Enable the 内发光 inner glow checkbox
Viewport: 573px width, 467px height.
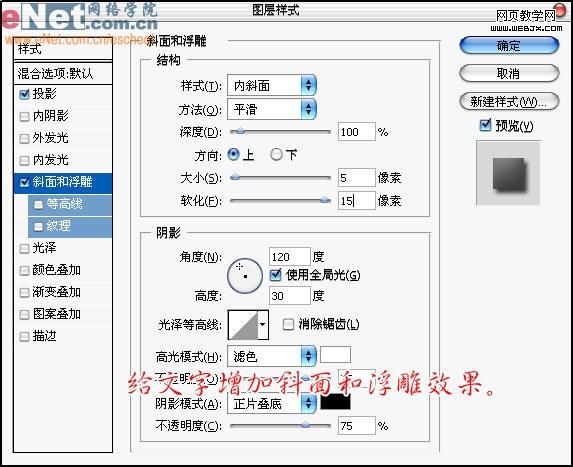click(24, 160)
